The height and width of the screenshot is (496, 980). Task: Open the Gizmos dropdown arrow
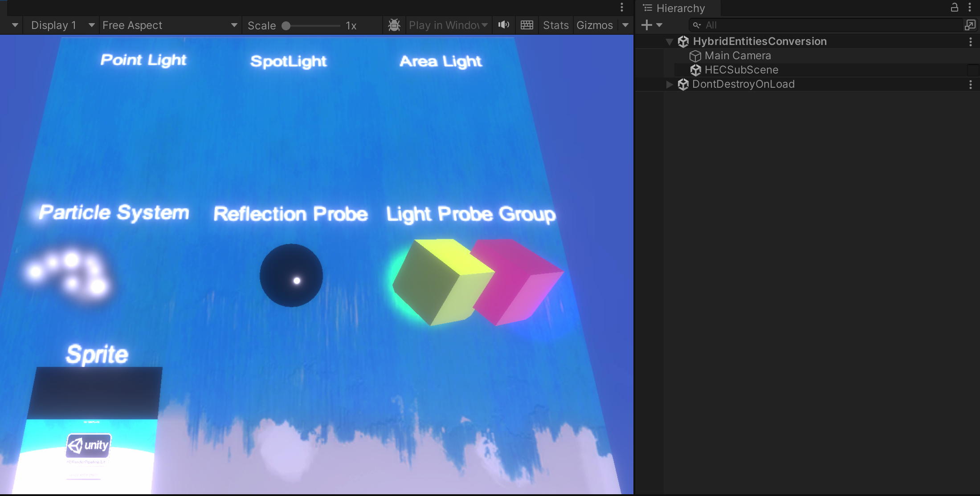(625, 25)
